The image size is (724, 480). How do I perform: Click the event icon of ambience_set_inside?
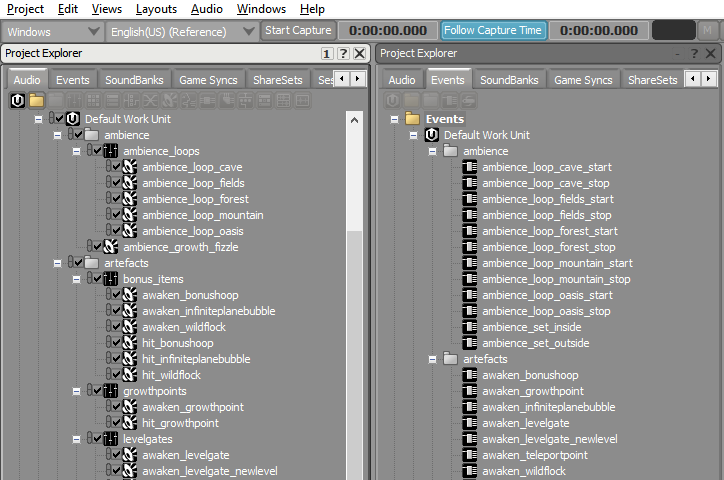470,327
